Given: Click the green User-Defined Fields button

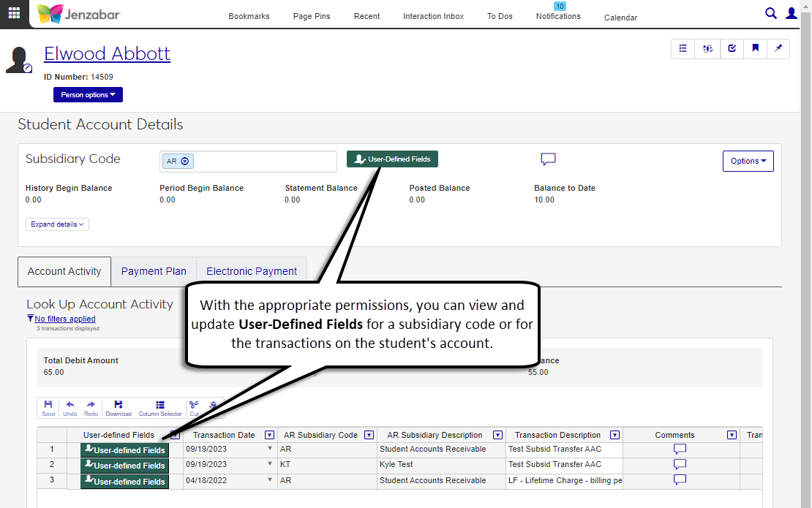Looking at the screenshot, I should pos(392,159).
